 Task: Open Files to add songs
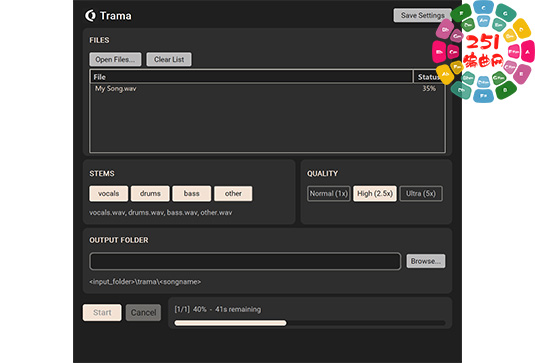pos(115,59)
